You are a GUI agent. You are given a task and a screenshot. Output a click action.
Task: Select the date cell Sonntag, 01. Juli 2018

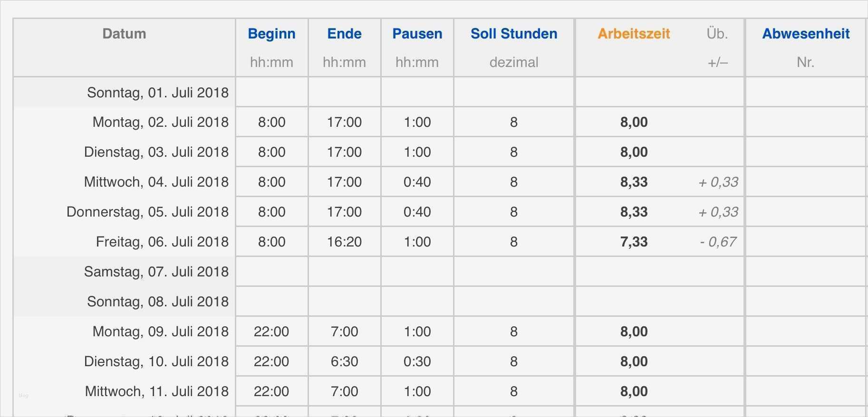157,93
